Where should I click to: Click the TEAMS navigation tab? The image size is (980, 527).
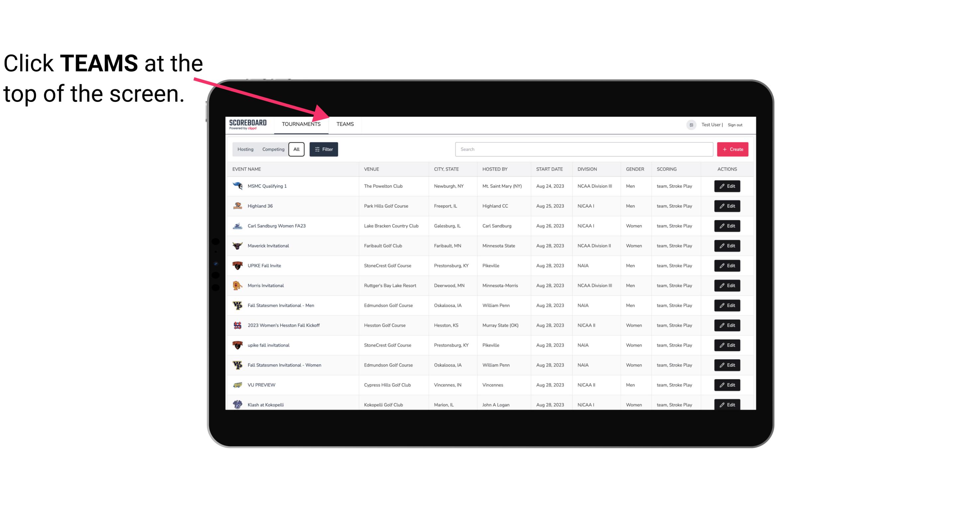344,124
